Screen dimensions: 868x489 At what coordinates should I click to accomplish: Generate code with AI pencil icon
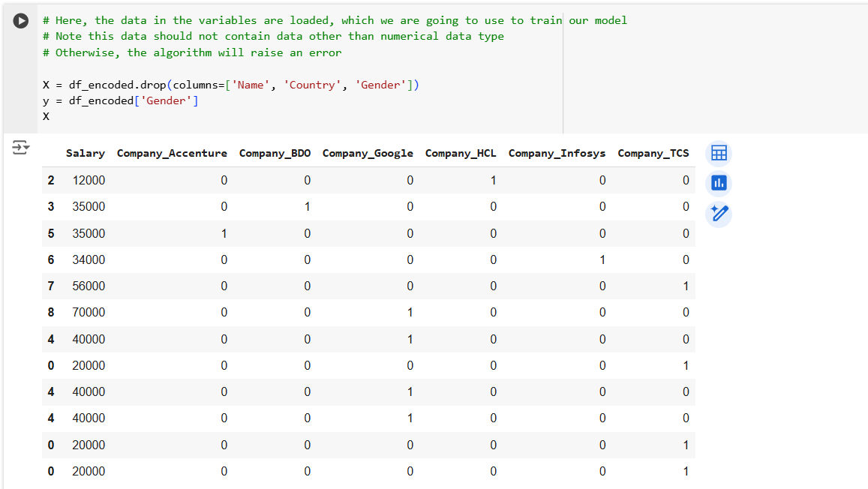[719, 214]
